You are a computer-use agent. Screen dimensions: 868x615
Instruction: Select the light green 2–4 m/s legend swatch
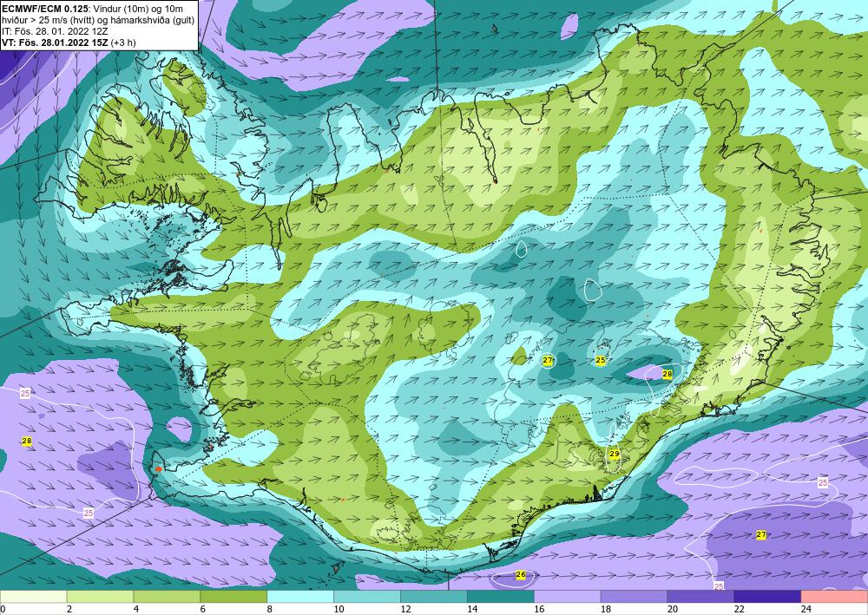pyautogui.click(x=100, y=597)
